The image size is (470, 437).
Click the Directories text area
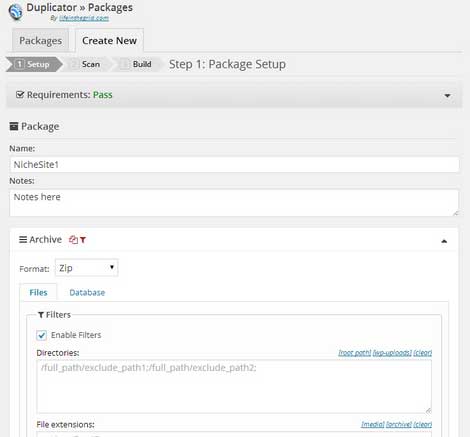234,386
